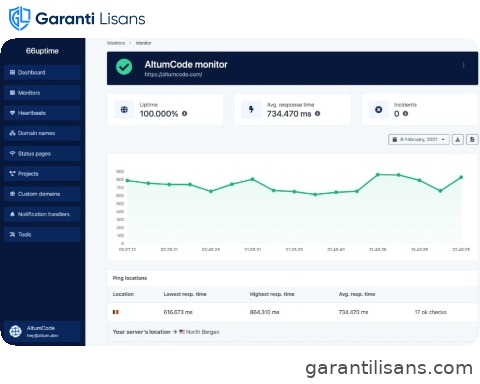The height and width of the screenshot is (384, 480).
Task: Click the AltumCode monitor title
Action: click(x=186, y=65)
